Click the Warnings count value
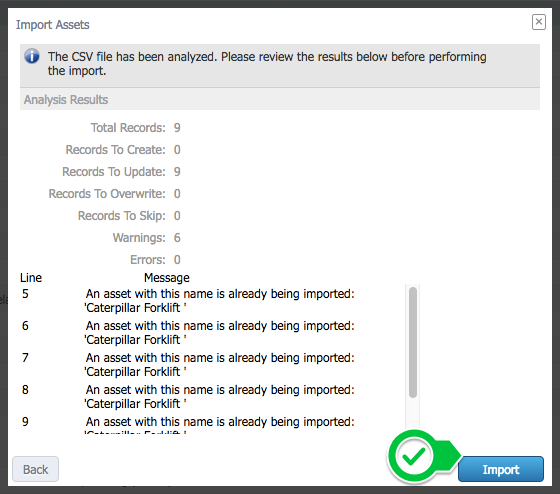Image resolution: width=560 pixels, height=494 pixels. [x=177, y=238]
